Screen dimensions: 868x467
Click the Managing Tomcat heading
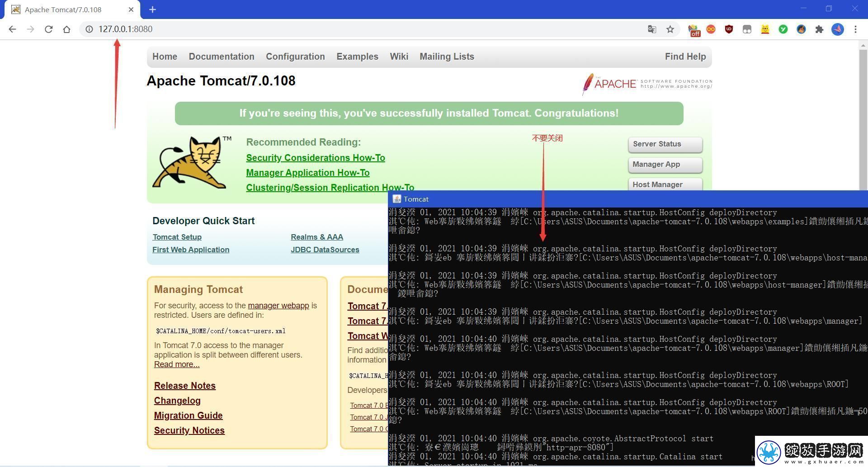[x=198, y=289]
